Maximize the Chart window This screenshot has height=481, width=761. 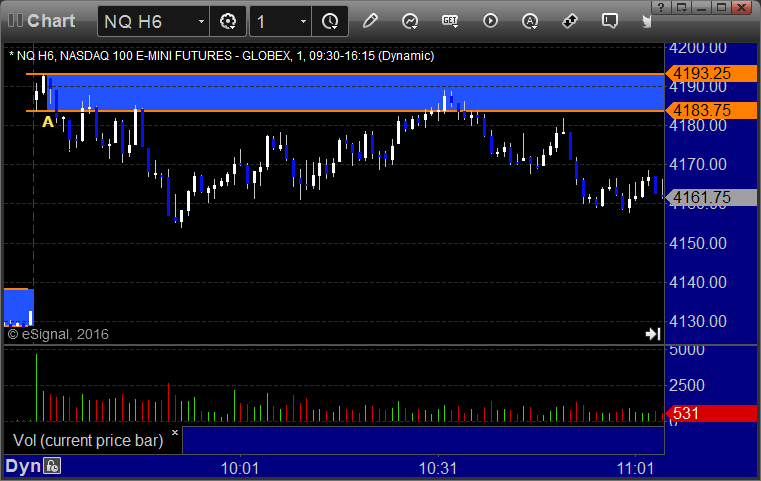tap(722, 7)
